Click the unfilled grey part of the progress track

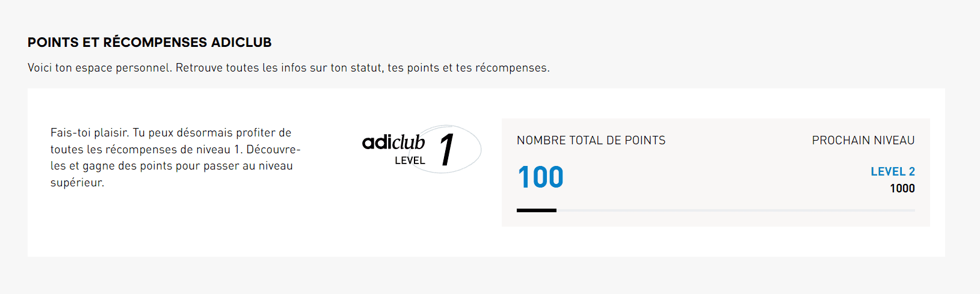coord(736,210)
